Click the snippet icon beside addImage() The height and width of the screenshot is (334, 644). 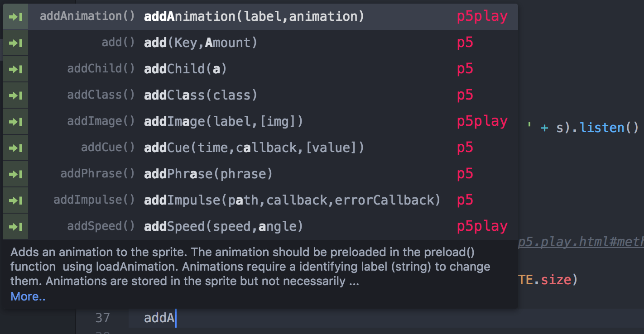[15, 122]
